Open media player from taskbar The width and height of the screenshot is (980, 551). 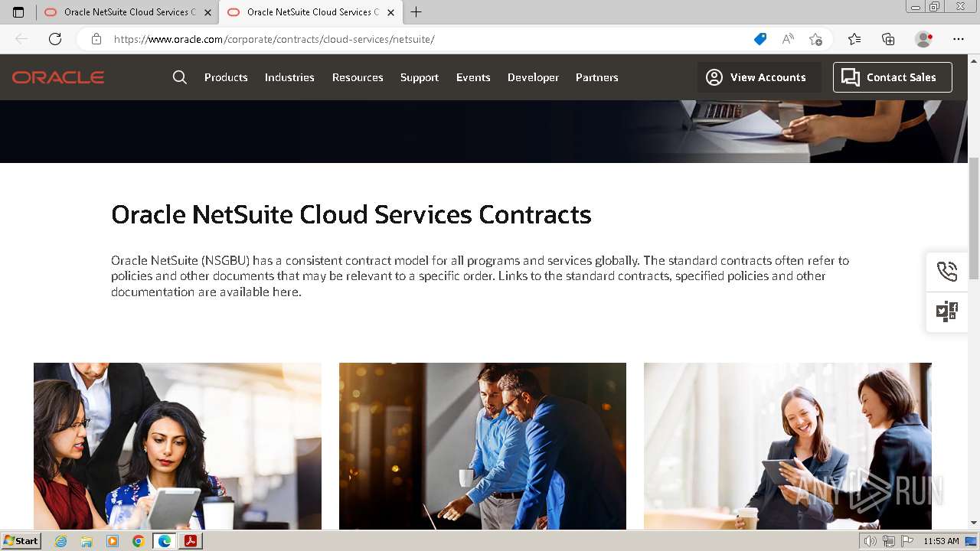point(113,541)
